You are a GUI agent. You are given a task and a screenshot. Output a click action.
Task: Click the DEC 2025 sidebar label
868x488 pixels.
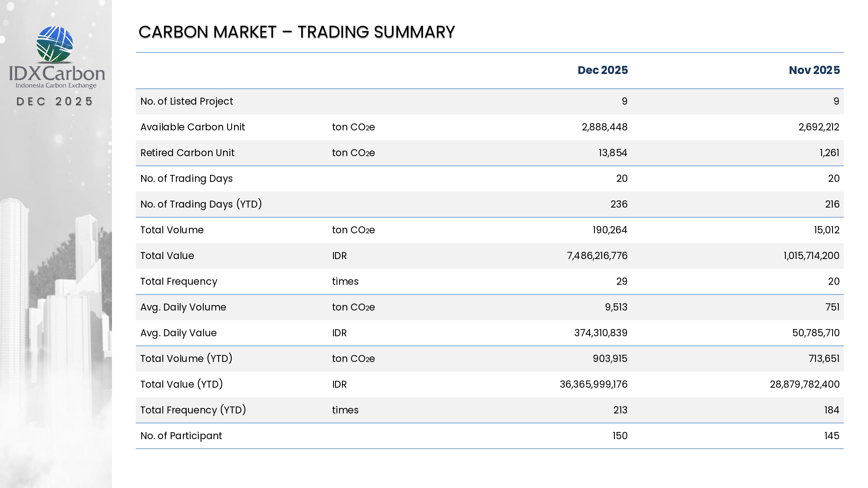coord(55,101)
